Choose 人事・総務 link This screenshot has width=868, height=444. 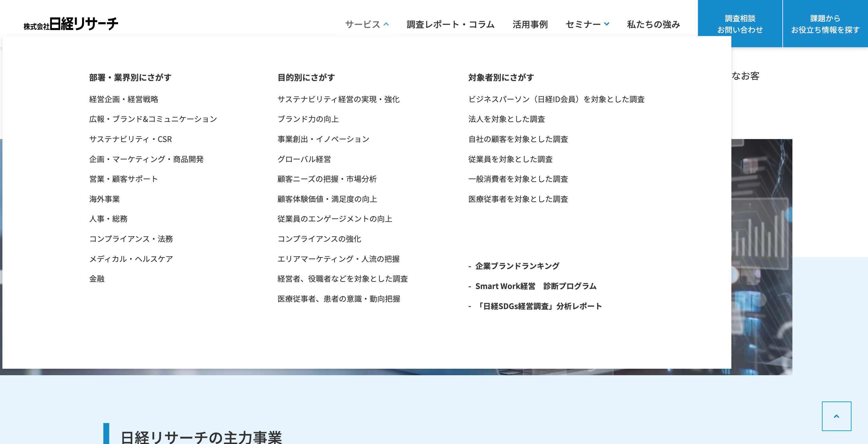pyautogui.click(x=108, y=219)
